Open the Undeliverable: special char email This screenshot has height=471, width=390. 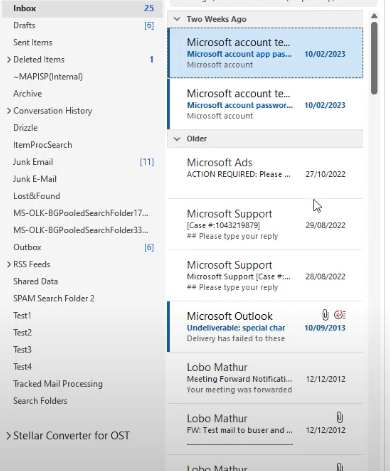tap(265, 327)
